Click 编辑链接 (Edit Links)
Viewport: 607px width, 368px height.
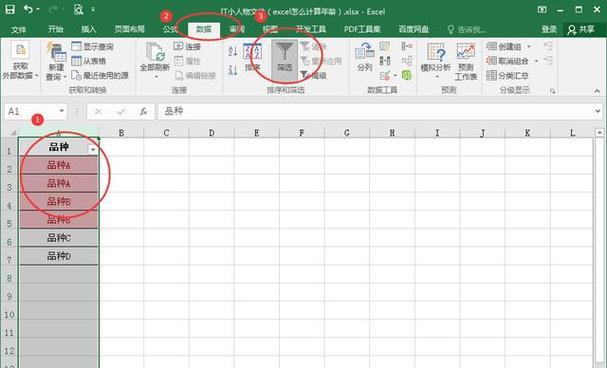(x=195, y=75)
